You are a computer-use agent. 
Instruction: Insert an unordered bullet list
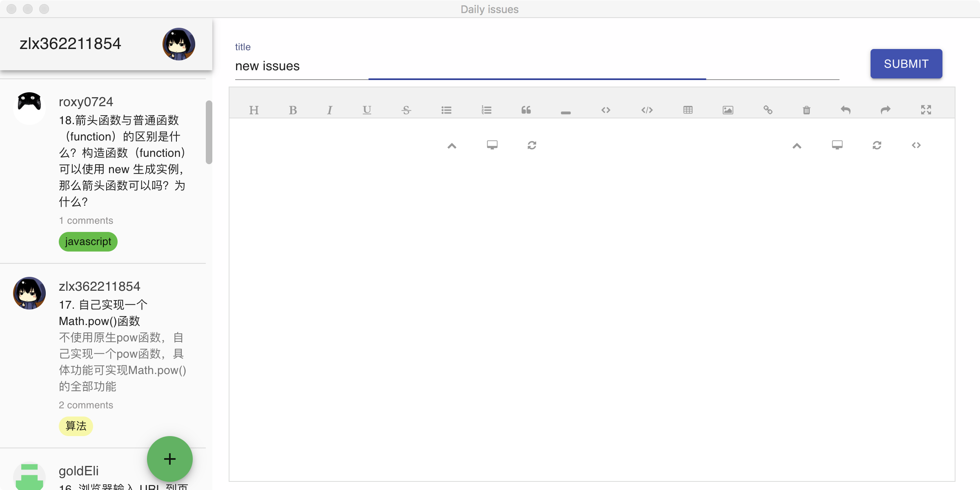446,110
